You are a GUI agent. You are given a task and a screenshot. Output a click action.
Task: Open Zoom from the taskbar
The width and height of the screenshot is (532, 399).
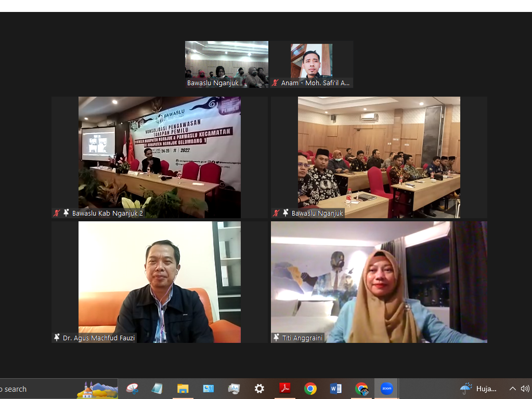tap(386, 389)
